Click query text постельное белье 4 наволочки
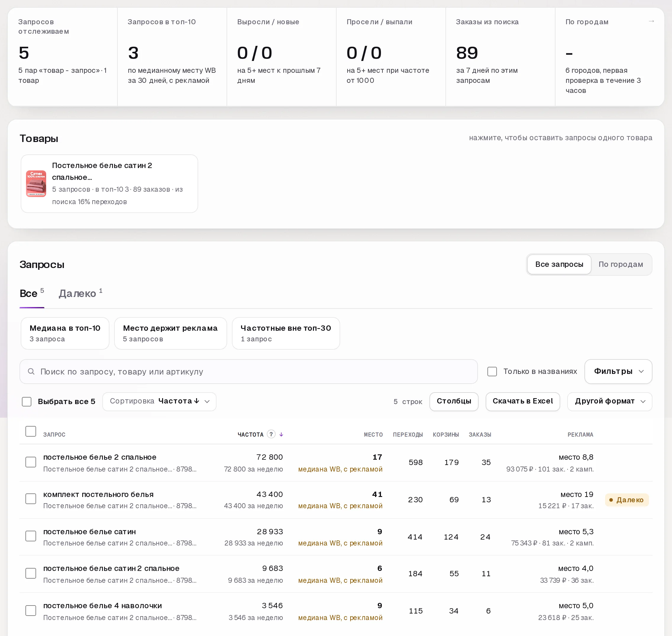This screenshot has height=636, width=672. (x=102, y=606)
